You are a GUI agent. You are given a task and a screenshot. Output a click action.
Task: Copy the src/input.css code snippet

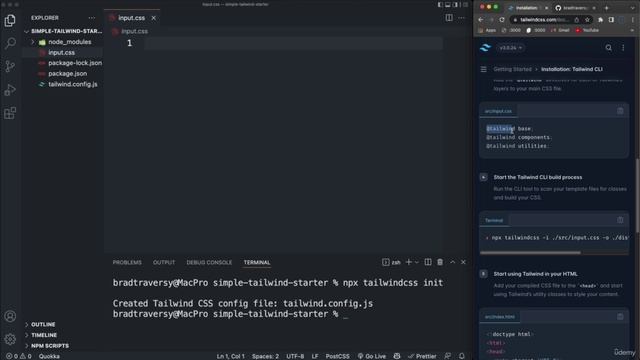coord(620,111)
